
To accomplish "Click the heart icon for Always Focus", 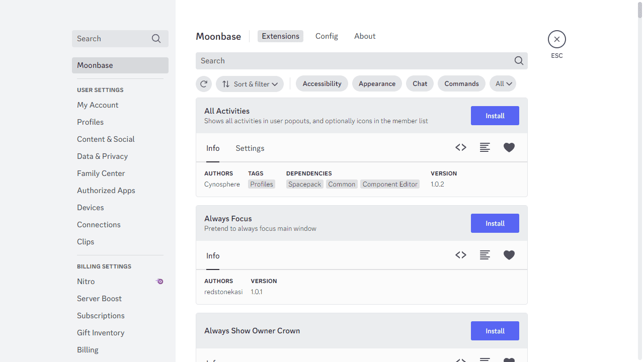I will [509, 255].
